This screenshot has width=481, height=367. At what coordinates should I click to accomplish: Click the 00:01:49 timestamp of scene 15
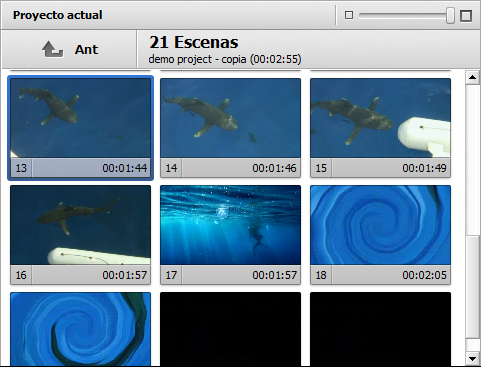tap(424, 168)
